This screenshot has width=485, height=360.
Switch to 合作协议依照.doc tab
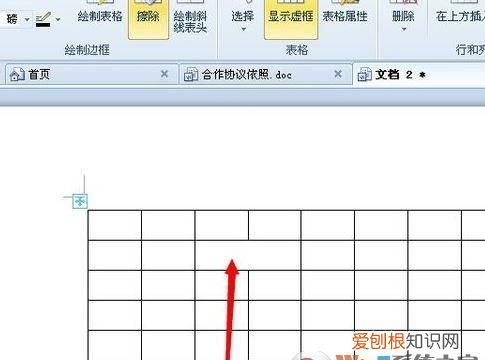[266, 74]
